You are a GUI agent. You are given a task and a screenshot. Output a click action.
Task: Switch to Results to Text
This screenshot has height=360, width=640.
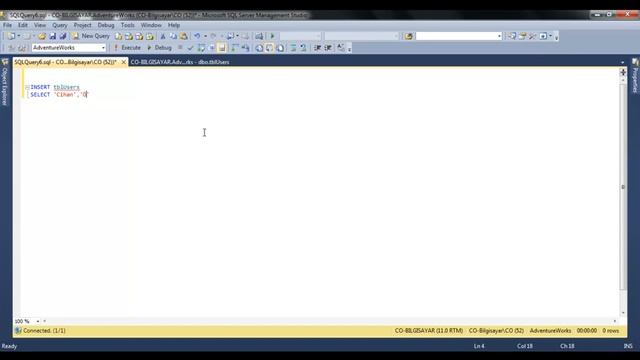(x=259, y=48)
